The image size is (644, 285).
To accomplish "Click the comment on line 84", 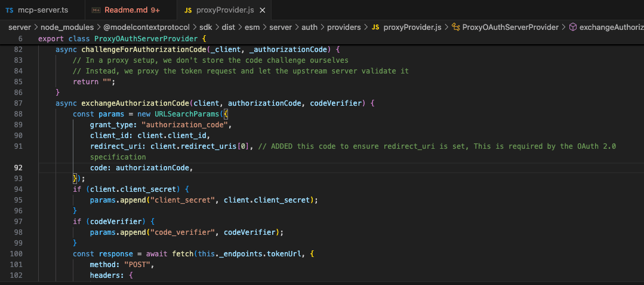I will [241, 71].
